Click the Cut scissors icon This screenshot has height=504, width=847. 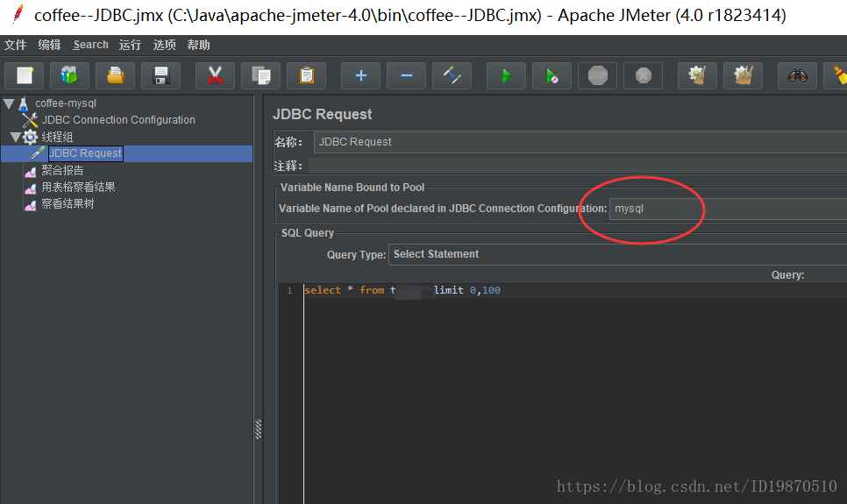point(215,75)
